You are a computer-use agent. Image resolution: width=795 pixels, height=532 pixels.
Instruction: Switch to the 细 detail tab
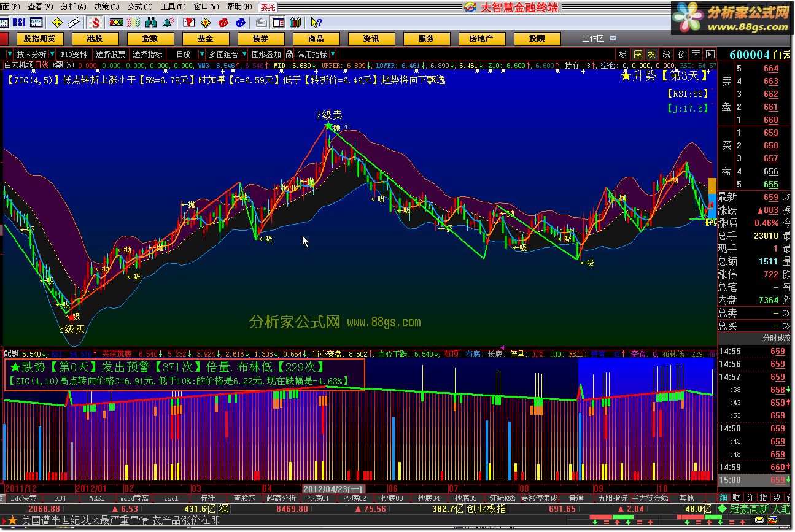tap(724, 498)
